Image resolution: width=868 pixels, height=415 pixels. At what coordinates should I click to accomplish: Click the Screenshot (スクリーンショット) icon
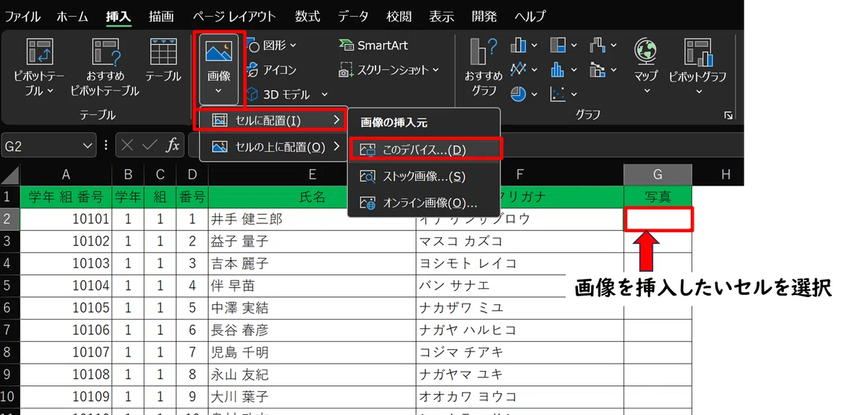point(346,70)
